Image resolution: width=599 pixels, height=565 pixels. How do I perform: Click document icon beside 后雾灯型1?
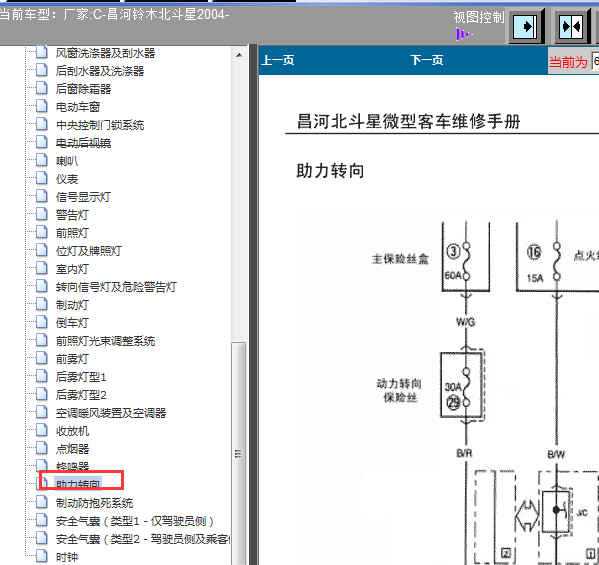pos(42,376)
